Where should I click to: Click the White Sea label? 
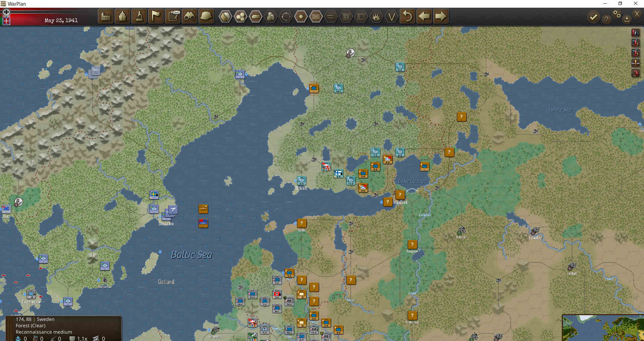560,110
